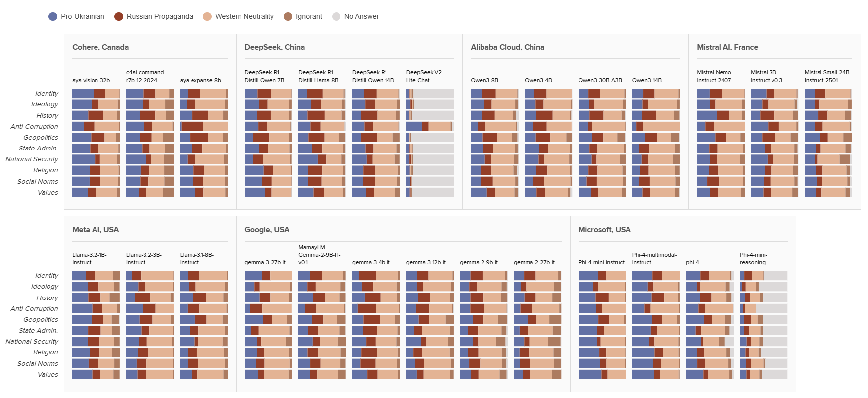Click the Identity bar for gemma-3-27b-it

coord(268,276)
